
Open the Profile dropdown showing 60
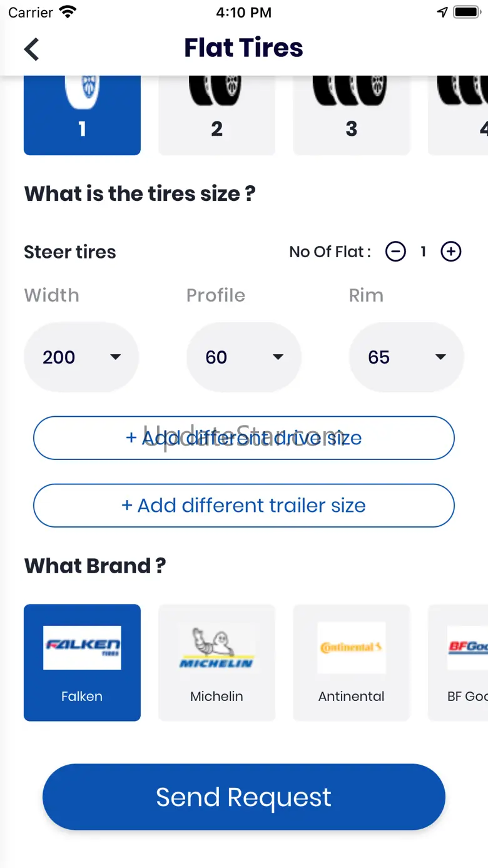244,357
